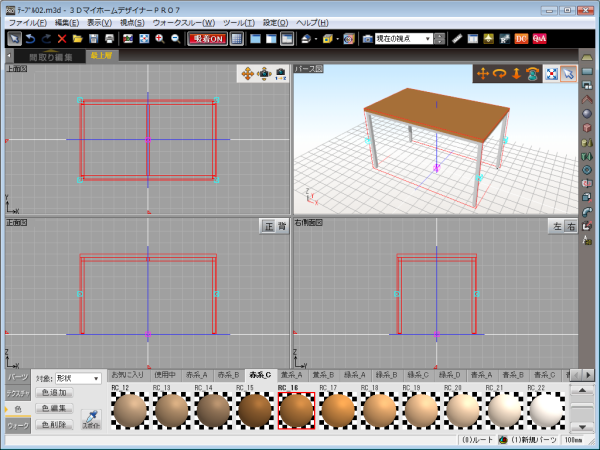Open the ツール(T) menu
Screen dimensions: 600x450
[238, 22]
